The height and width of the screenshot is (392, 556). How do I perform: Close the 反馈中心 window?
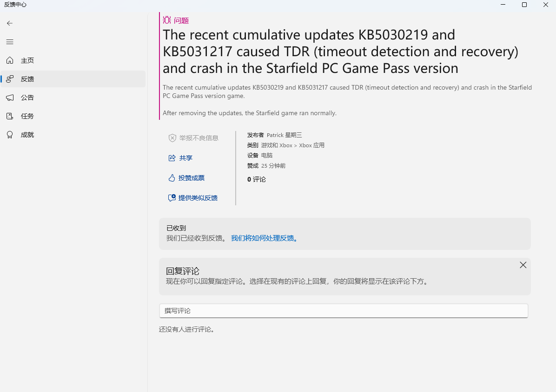(x=546, y=5)
